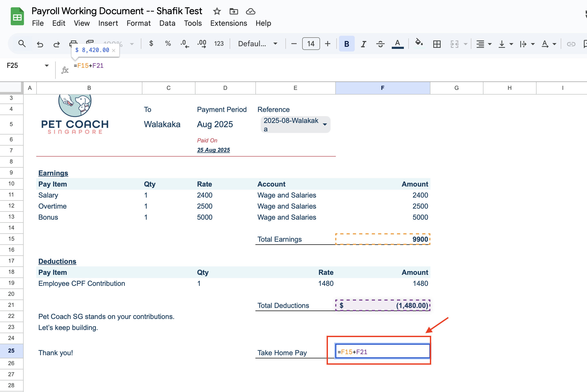Open the Extensions menu

pyautogui.click(x=229, y=23)
